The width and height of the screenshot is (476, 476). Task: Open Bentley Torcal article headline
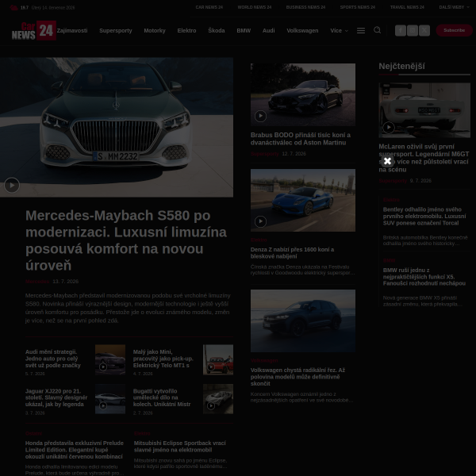coord(424,216)
